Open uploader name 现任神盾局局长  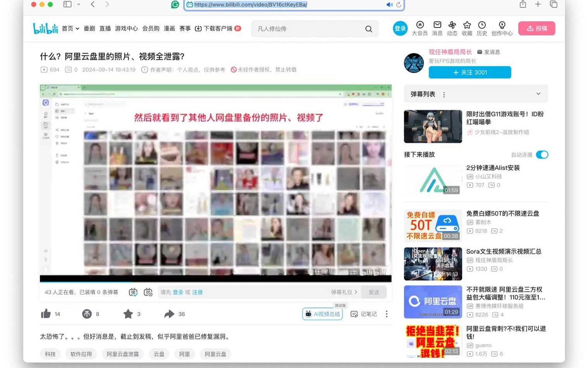click(450, 52)
